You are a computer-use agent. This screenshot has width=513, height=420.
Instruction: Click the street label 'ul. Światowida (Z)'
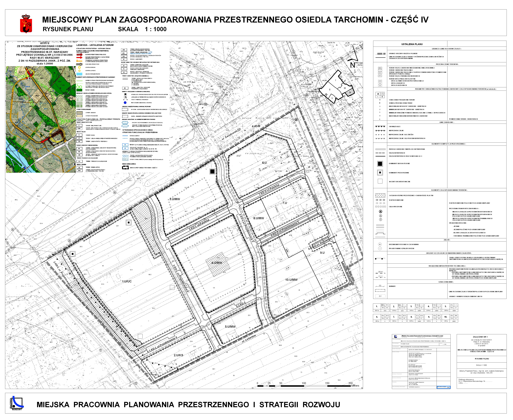(232, 135)
